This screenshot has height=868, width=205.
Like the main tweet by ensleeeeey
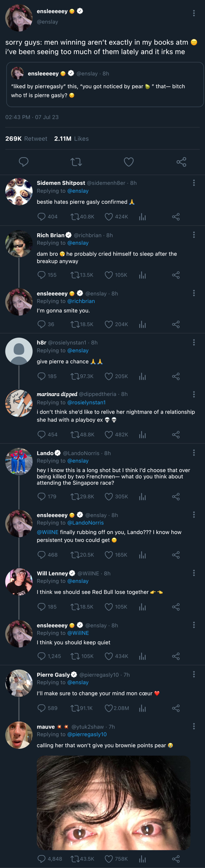point(128,162)
